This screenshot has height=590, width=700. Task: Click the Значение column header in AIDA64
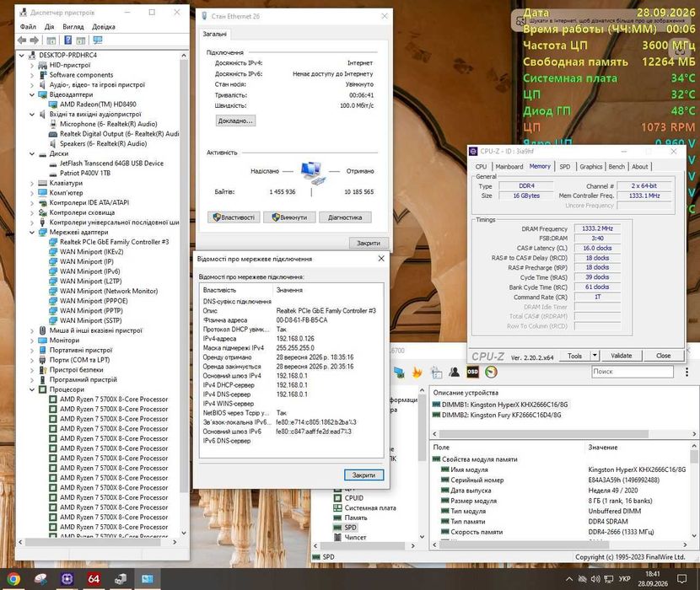(x=603, y=447)
